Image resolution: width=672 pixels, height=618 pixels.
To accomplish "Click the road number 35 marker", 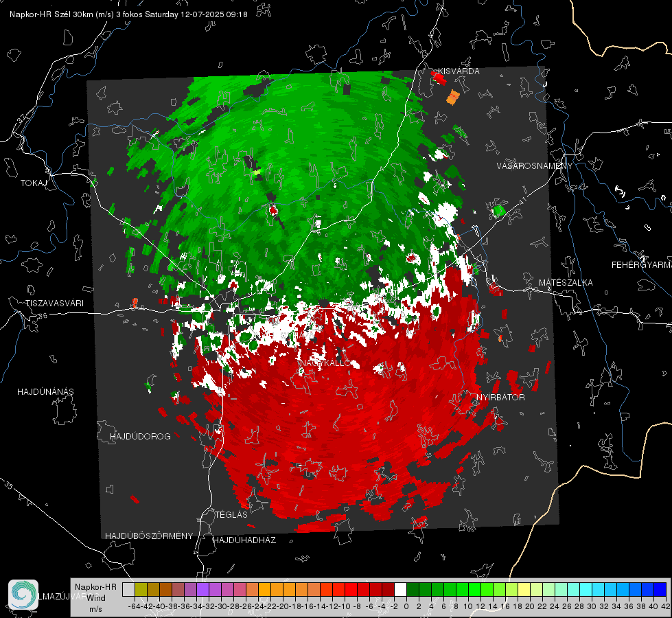I will coord(8,486).
